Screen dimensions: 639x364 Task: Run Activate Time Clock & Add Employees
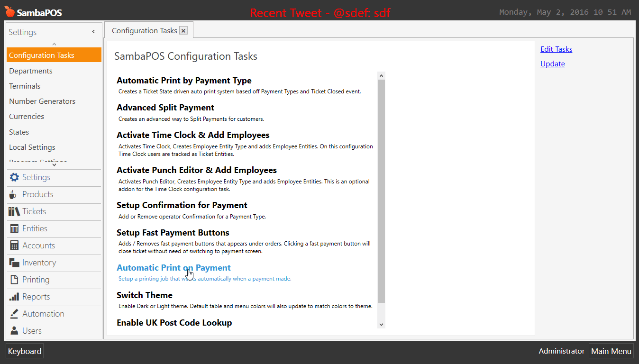pyautogui.click(x=193, y=135)
